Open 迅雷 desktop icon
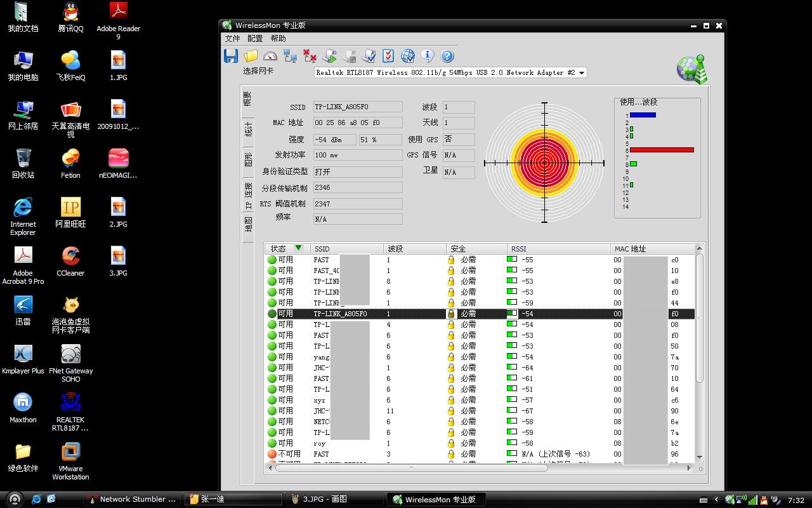Viewport: 812px width, 508px height. click(x=23, y=311)
